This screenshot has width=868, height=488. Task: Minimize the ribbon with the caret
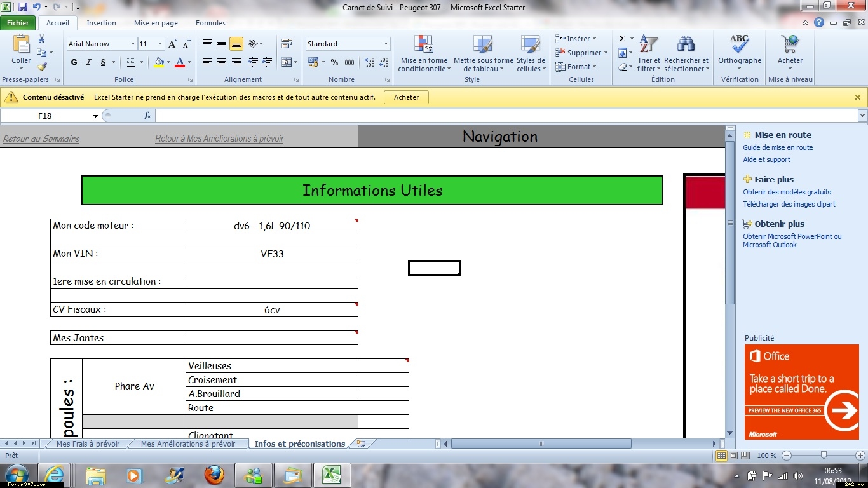click(x=806, y=23)
